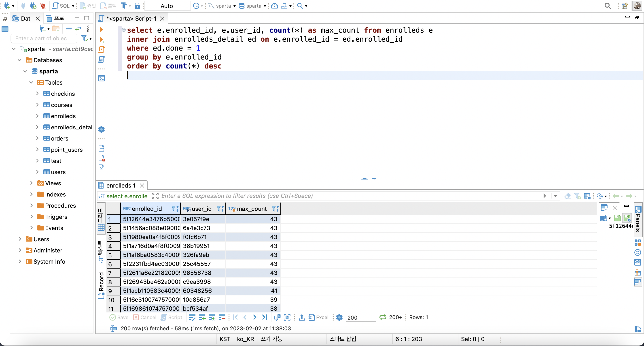Open the new connection plug icon in the top toolbar
The width and height of the screenshot is (644, 346).
(x=7, y=6)
